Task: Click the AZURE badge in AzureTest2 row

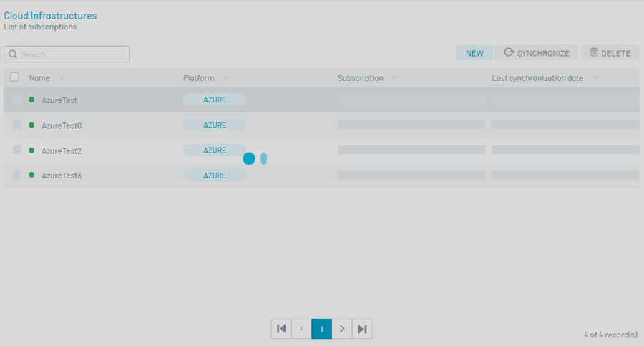Action: click(x=215, y=150)
